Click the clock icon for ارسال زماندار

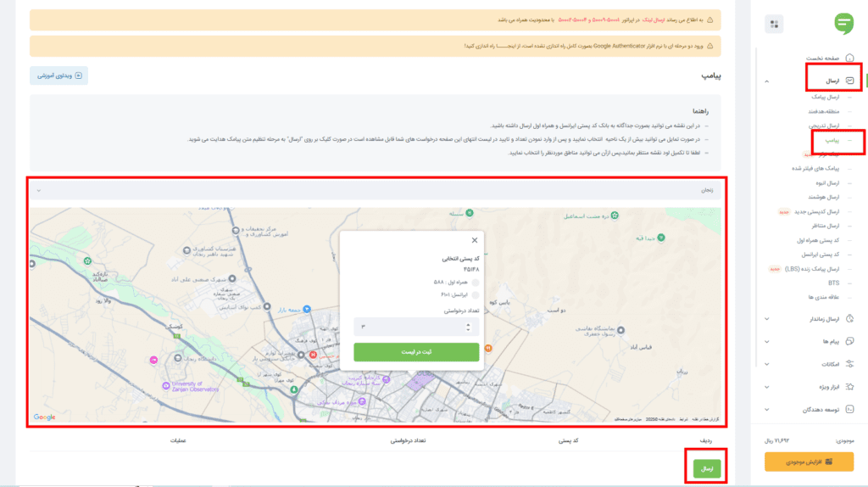click(849, 318)
